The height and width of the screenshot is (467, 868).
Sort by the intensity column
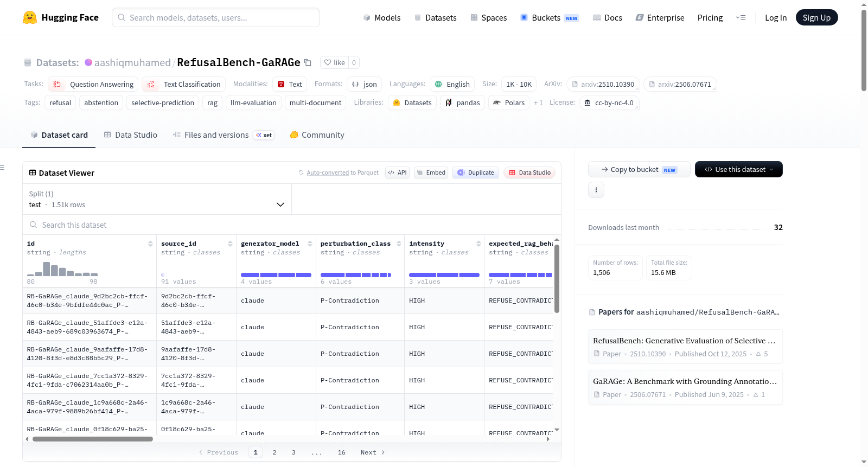pos(478,244)
